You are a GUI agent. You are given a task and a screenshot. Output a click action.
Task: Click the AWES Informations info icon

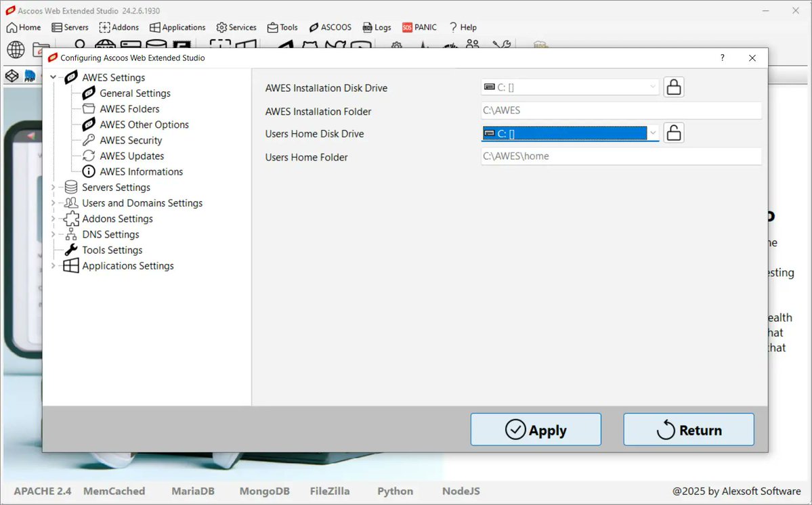(x=87, y=171)
